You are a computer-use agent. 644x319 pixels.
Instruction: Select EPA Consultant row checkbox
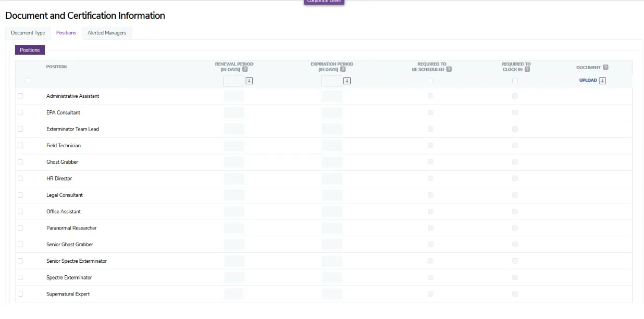click(20, 112)
